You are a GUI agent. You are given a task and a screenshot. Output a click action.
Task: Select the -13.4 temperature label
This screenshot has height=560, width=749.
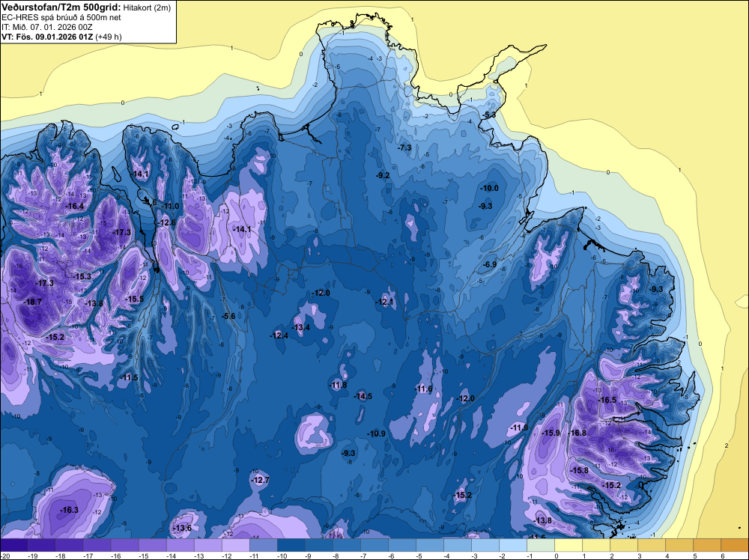[x=301, y=327]
